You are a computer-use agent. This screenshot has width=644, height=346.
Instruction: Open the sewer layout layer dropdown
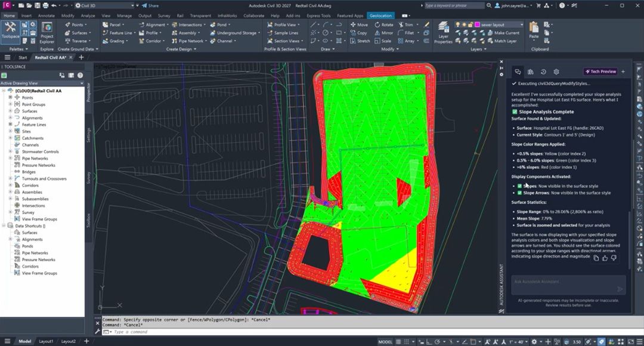522,24
